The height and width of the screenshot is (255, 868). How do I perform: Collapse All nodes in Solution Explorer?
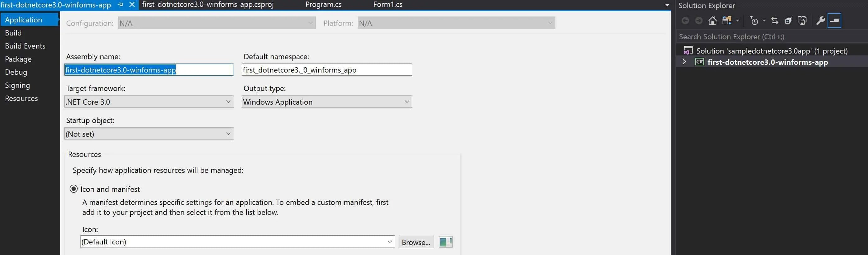click(788, 21)
